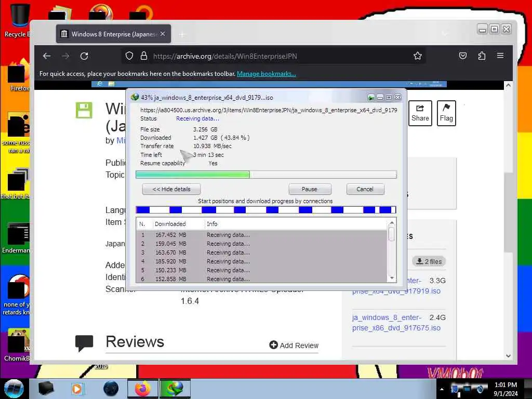Click the Info column header
532x399 pixels.
[x=295, y=224]
